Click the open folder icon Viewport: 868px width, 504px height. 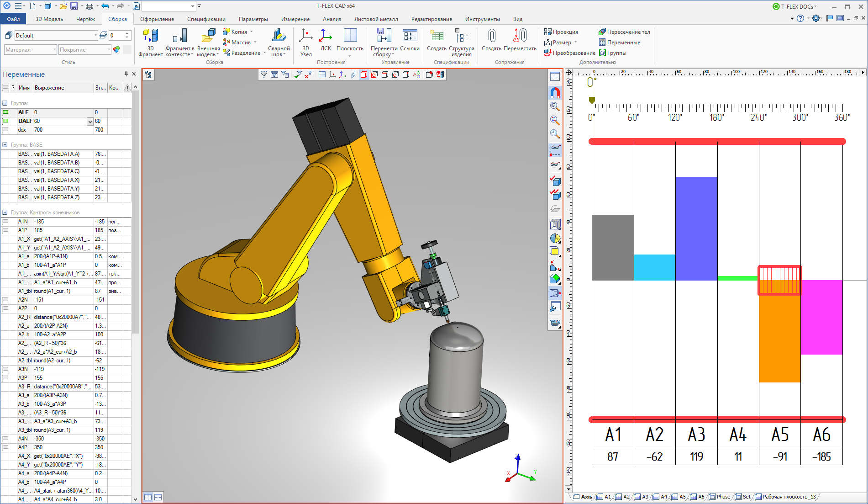pos(63,6)
